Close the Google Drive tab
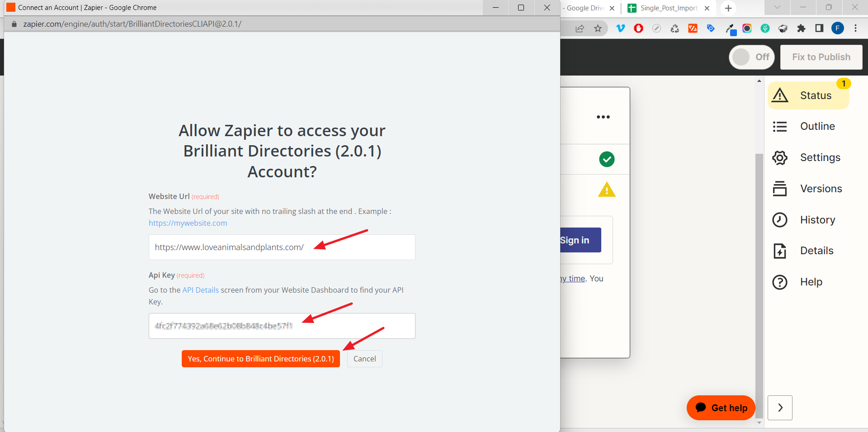The image size is (868, 432). [x=612, y=8]
